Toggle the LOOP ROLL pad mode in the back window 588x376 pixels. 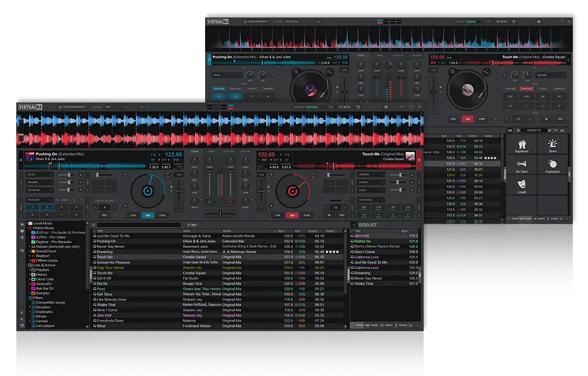pos(526,88)
